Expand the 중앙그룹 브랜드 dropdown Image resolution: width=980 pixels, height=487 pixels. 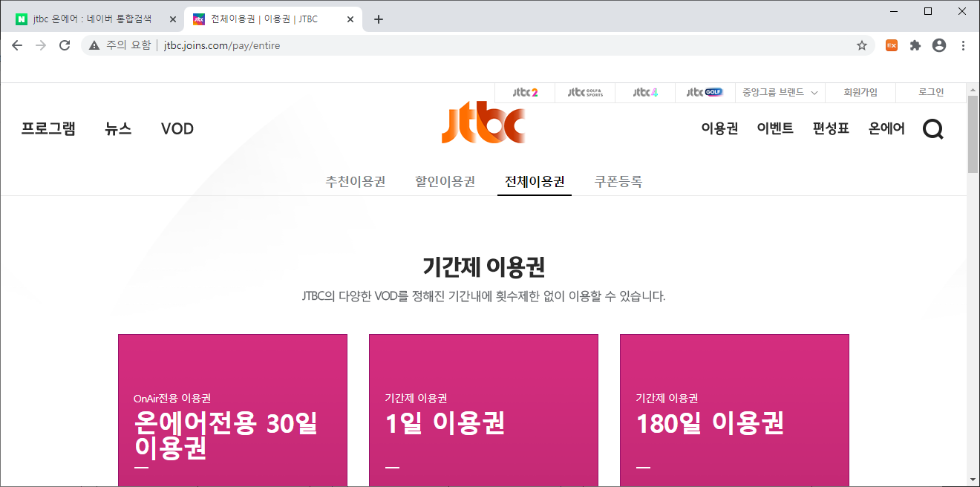coord(780,93)
